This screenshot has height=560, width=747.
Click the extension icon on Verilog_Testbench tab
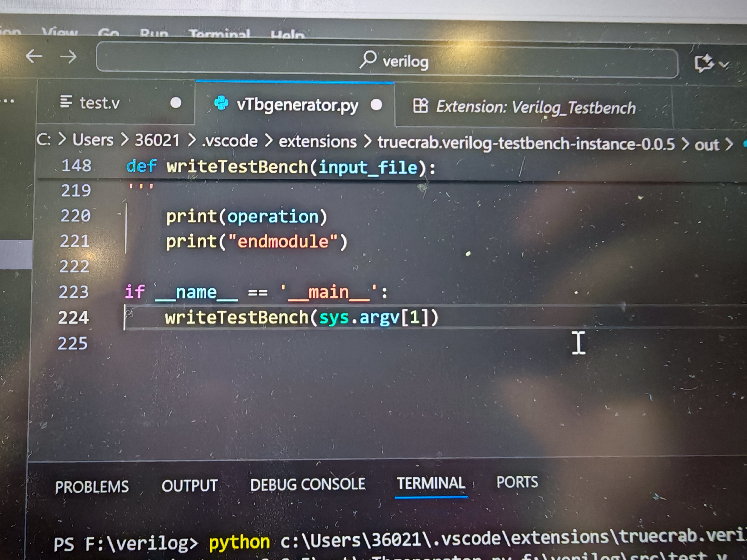coord(420,106)
